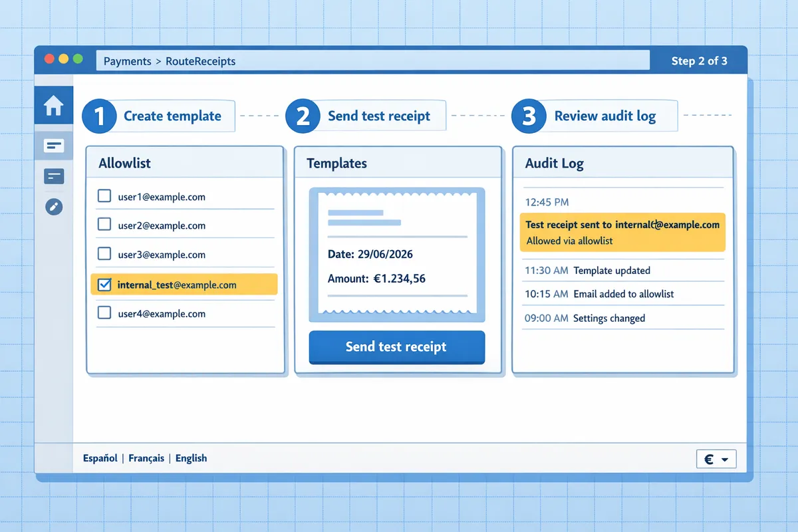798x532 pixels.
Task: Minimize the window with the yellow button
Action: pos(64,59)
